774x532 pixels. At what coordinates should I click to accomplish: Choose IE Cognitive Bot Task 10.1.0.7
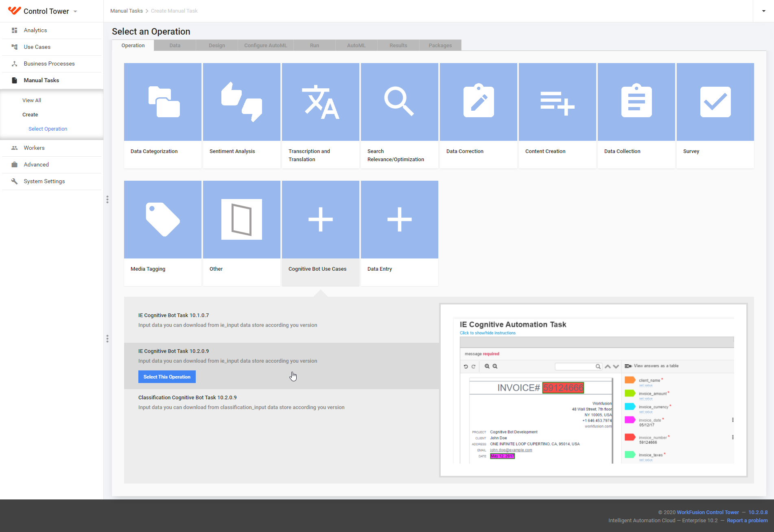[x=173, y=315]
